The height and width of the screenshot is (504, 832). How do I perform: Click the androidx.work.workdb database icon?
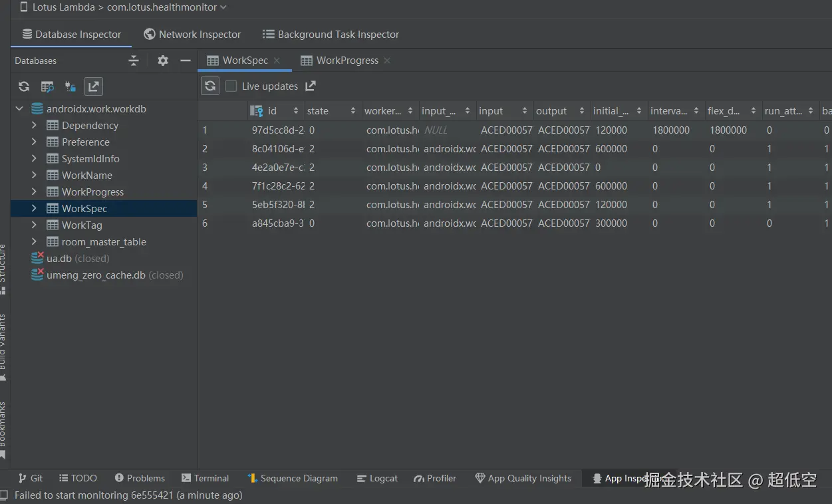[38, 109]
